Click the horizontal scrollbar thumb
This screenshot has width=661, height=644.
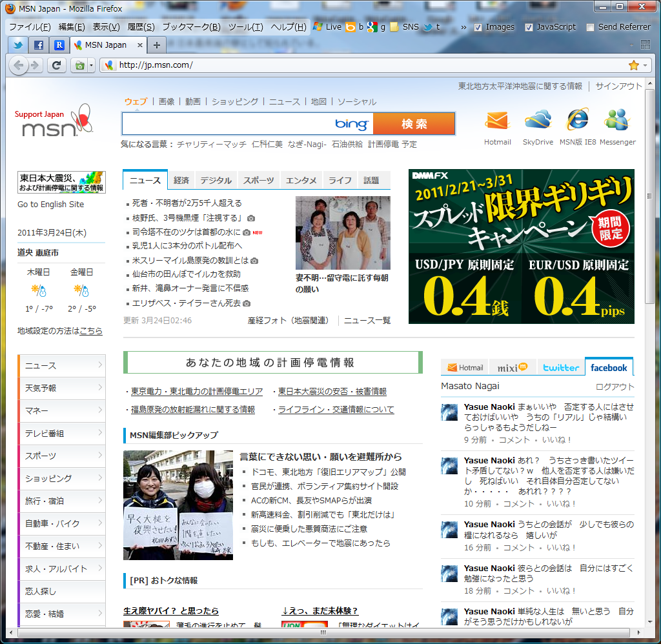click(323, 632)
